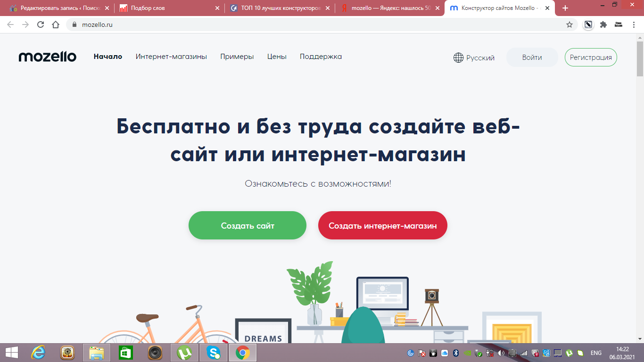Open uTorrent from the taskbar

tap(184, 353)
